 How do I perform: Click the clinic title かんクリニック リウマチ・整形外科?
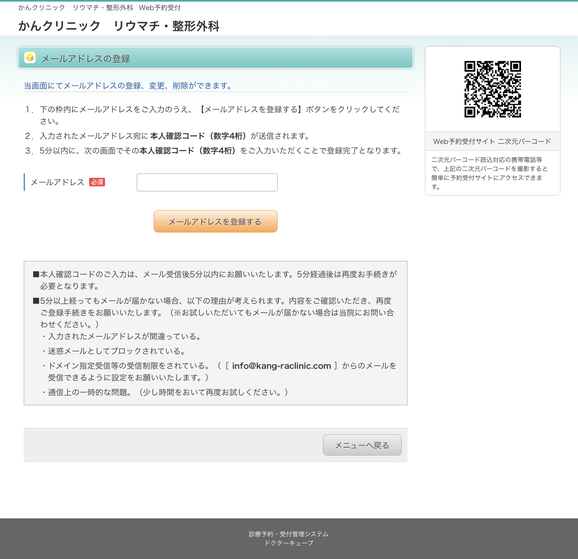point(119,26)
